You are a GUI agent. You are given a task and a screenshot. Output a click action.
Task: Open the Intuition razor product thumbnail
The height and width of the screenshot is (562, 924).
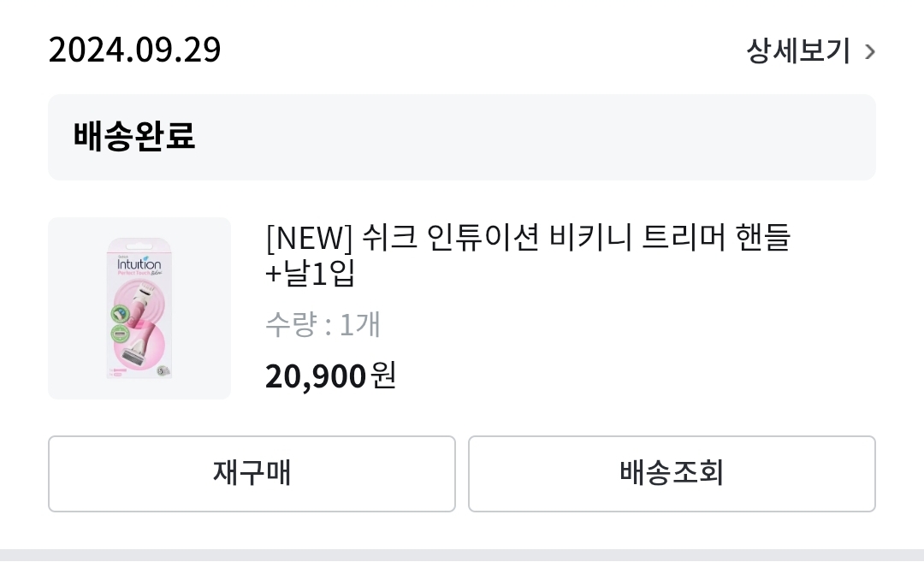pyautogui.click(x=139, y=308)
